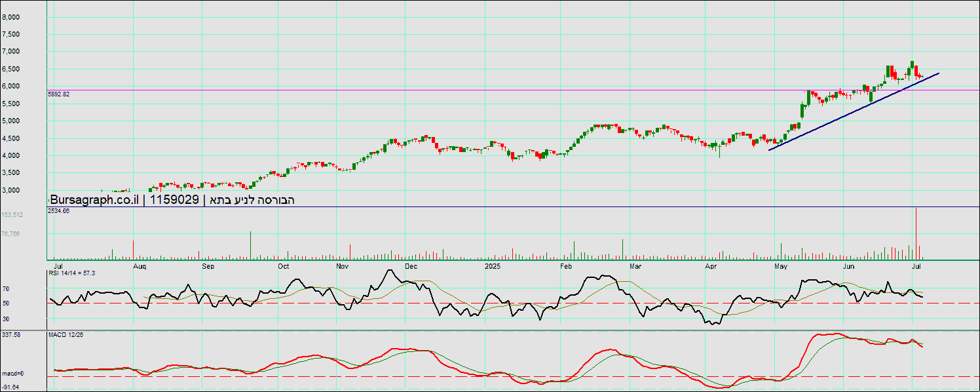Screen dimensions: 980x392
Task: Click the Oct month label
Action: pyautogui.click(x=284, y=267)
